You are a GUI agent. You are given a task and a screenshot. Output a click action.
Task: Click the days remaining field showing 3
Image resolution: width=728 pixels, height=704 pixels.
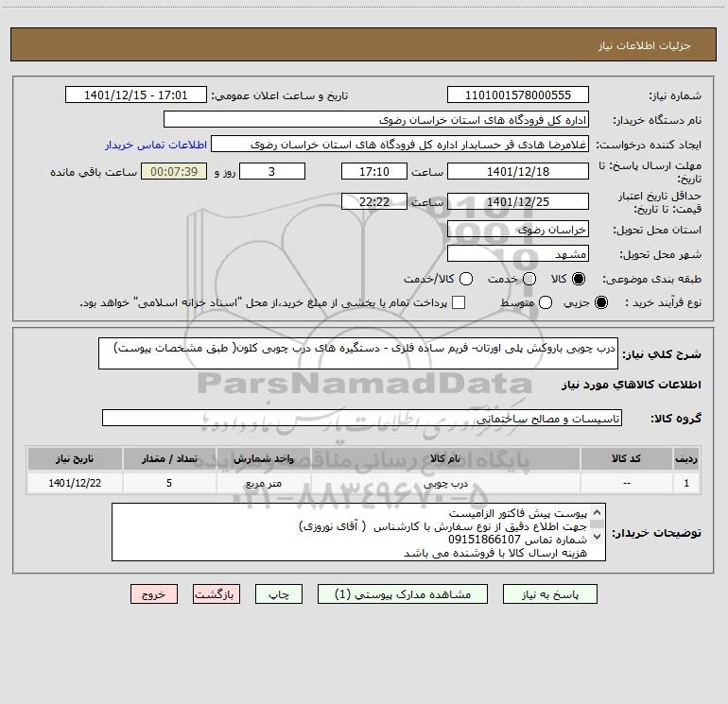[272, 171]
